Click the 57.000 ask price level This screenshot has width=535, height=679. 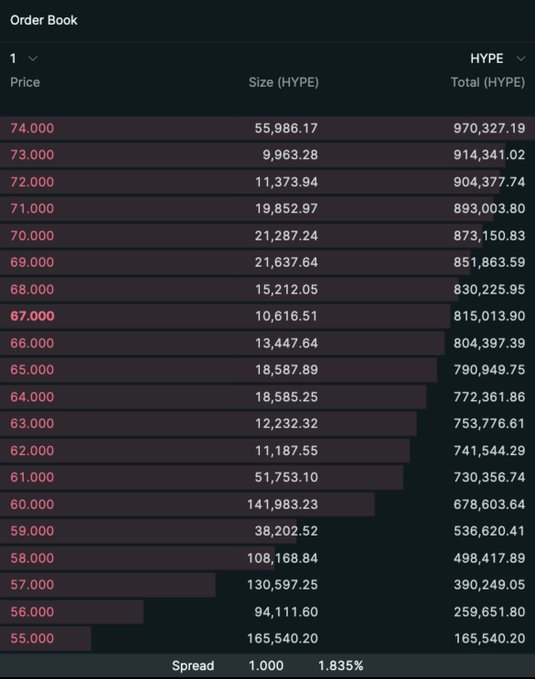(32, 585)
